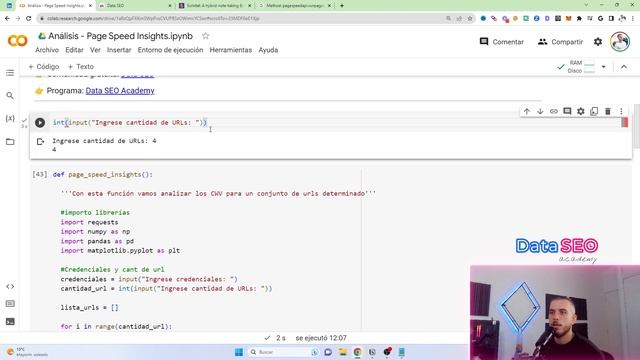Reload the browser page
This screenshot has width=640, height=360.
pos(29,18)
